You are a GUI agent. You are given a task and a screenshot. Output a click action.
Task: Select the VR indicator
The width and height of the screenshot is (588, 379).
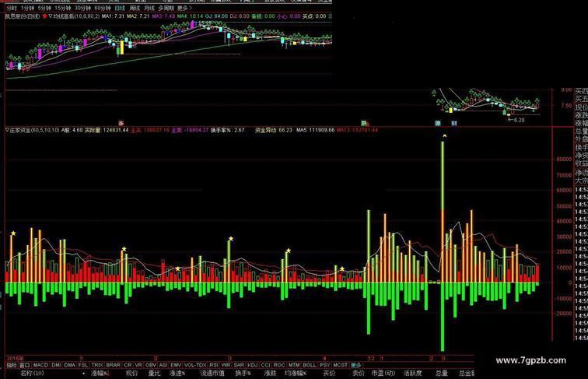pyautogui.click(x=138, y=365)
